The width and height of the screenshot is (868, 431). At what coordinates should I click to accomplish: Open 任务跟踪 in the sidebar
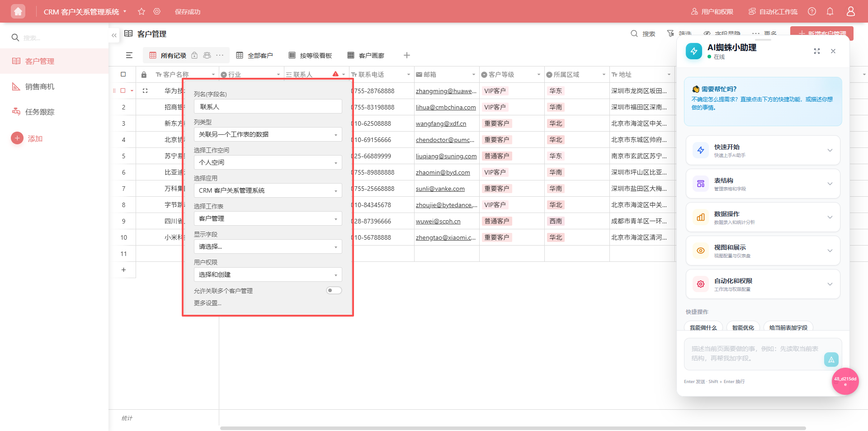point(54,112)
